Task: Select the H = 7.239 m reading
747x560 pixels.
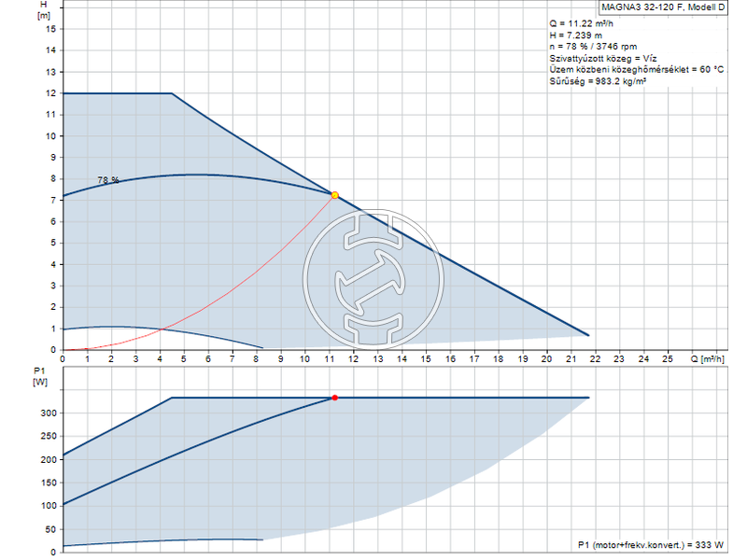Action: (x=576, y=35)
